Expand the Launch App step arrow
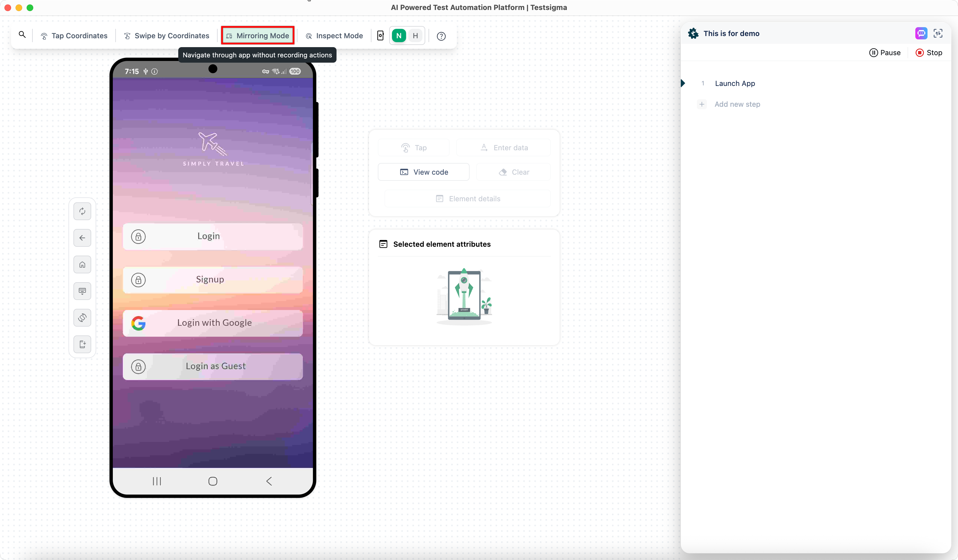 [683, 83]
